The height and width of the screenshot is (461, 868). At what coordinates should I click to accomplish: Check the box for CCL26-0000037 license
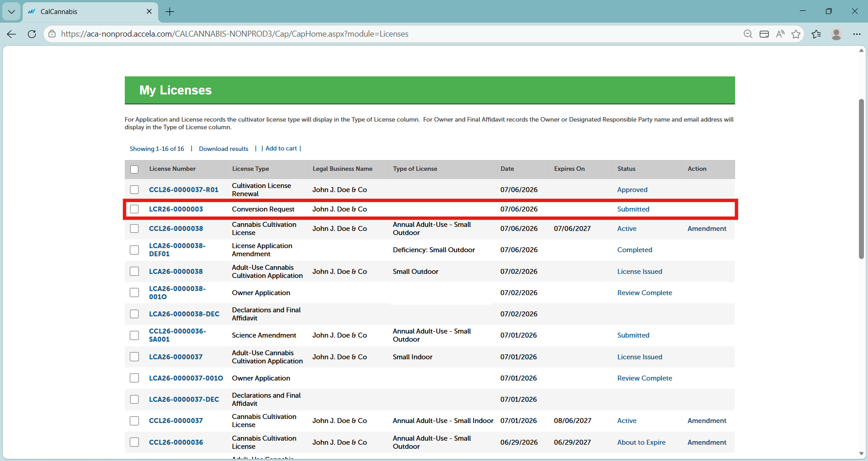tap(134, 421)
